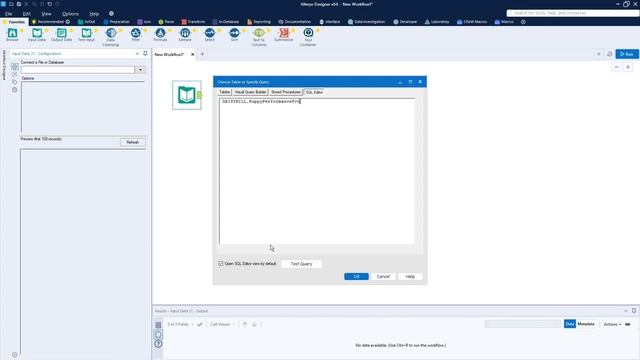Select the Browse tool in the palette
Image resolution: width=640 pixels, height=360 pixels.
coord(12,34)
